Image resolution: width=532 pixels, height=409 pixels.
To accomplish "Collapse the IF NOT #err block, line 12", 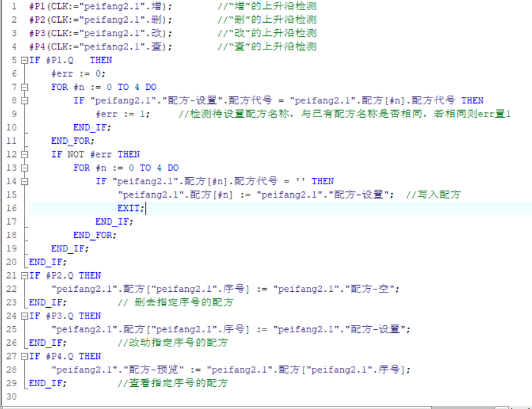I will [x=24, y=154].
